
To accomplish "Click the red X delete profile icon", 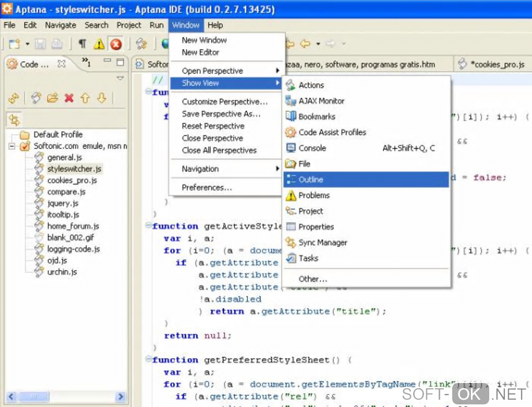I will tap(69, 98).
